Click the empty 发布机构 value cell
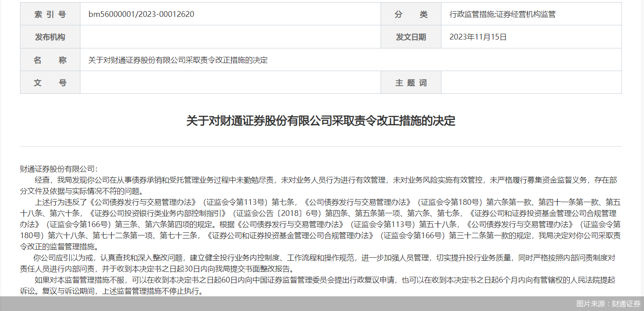644x311 pixels. click(231, 37)
